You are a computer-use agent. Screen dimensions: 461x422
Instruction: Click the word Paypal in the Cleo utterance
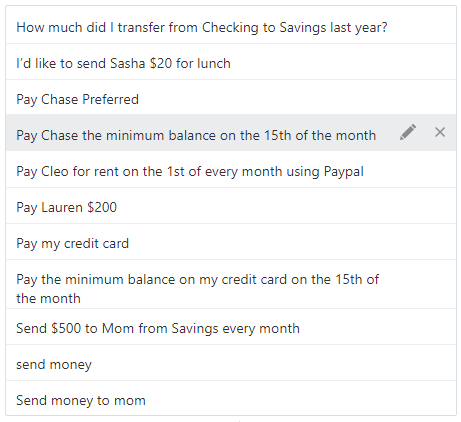(344, 172)
